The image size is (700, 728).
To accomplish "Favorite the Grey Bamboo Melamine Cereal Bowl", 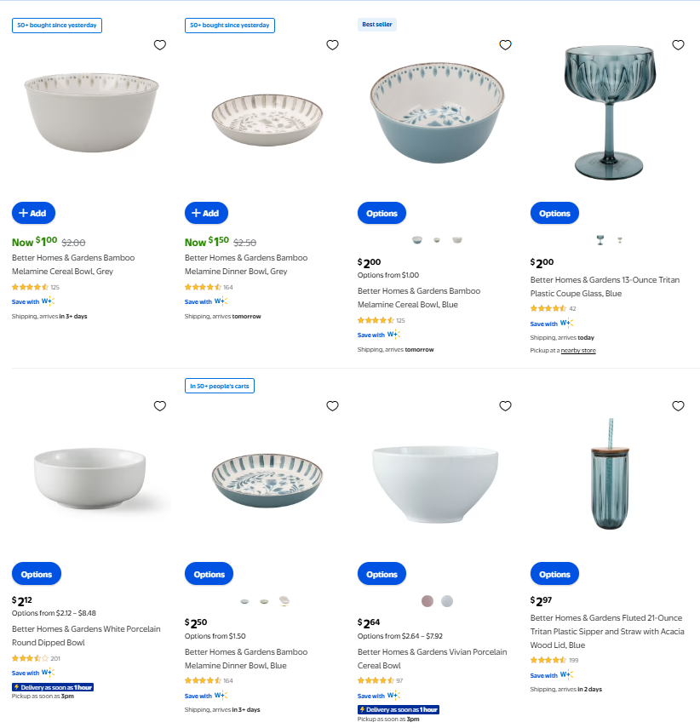I will (159, 45).
